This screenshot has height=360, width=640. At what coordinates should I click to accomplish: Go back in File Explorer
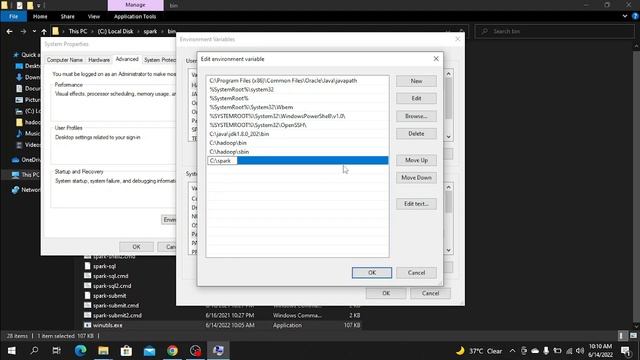click(9, 31)
